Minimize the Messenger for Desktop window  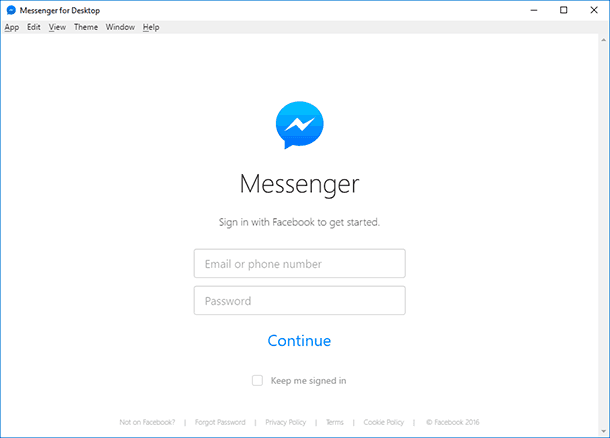pos(534,10)
